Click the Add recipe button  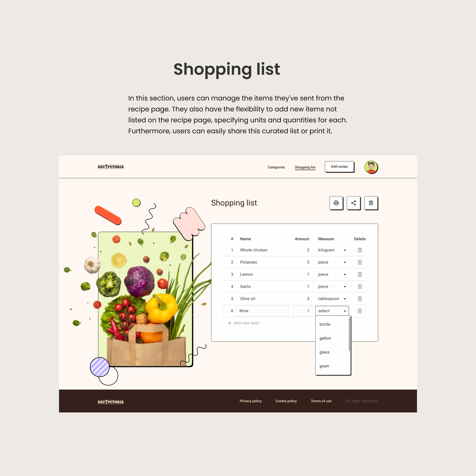[x=339, y=166]
